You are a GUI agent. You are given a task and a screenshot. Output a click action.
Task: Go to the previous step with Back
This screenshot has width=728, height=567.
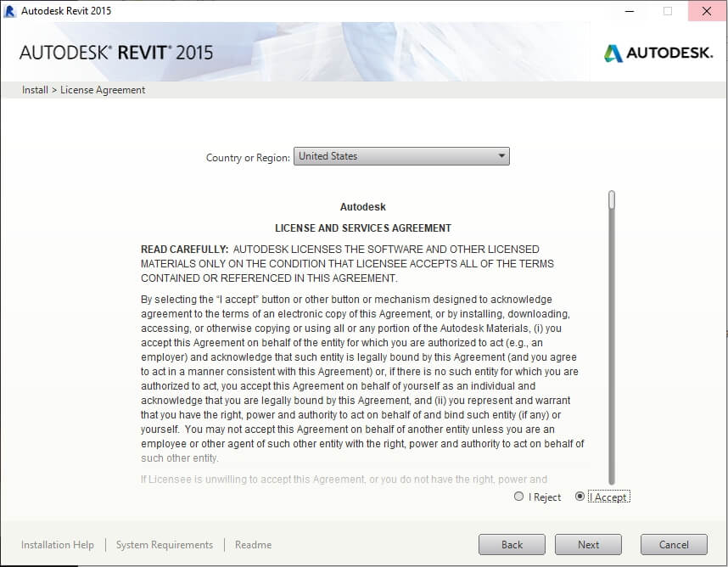(512, 545)
